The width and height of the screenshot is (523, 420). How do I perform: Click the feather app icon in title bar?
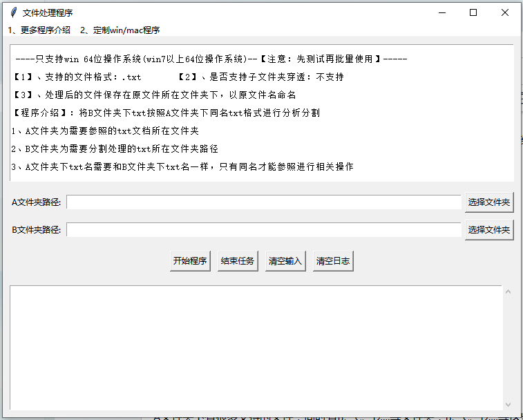(x=13, y=12)
